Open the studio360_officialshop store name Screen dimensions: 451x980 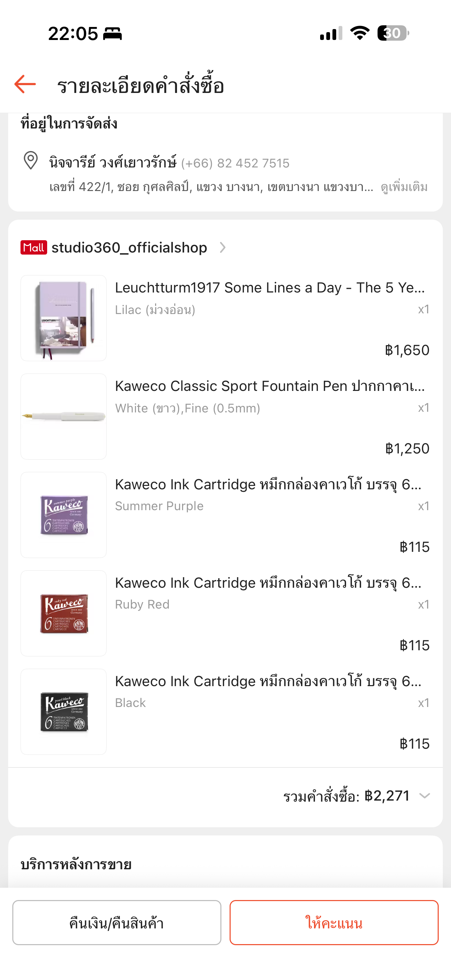pyautogui.click(x=129, y=248)
